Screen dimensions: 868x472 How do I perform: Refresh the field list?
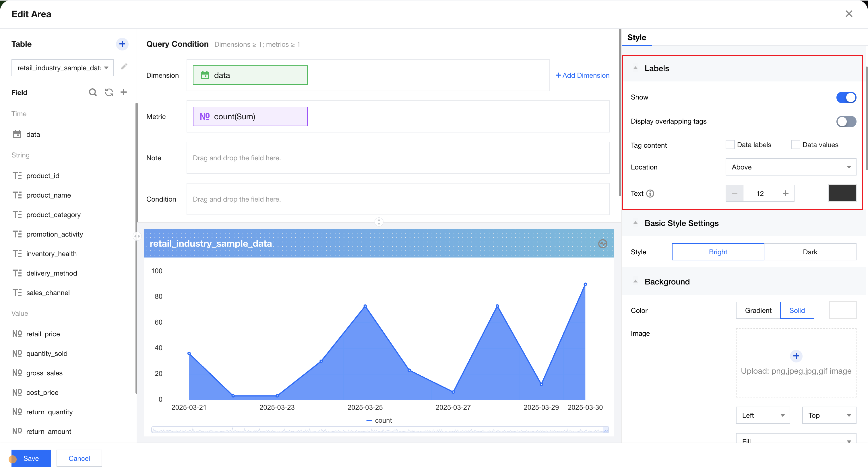point(109,92)
